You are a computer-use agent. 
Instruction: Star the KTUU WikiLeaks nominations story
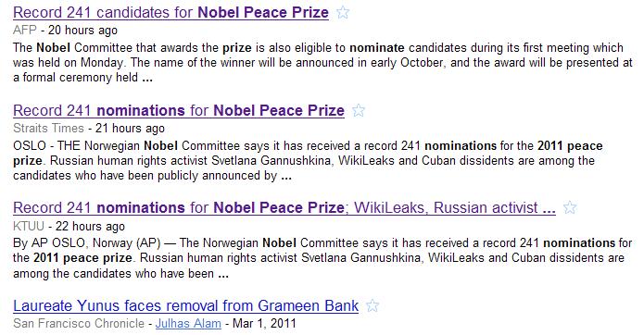pos(570,207)
